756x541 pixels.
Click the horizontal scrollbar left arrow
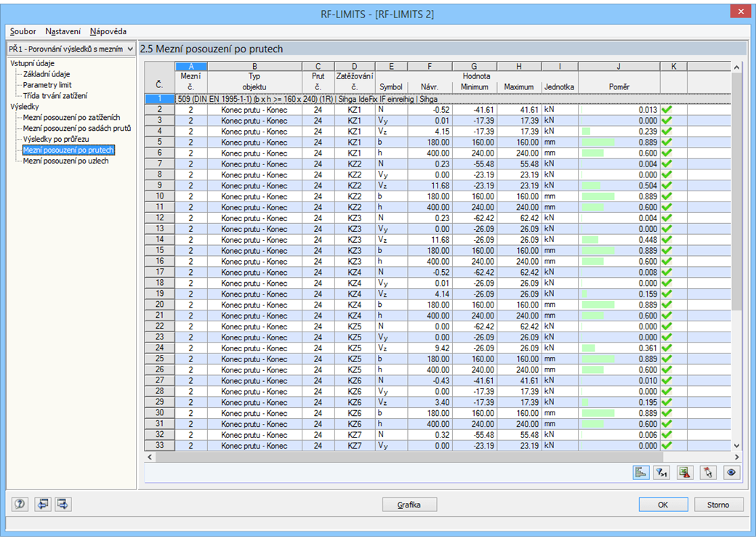(150, 457)
